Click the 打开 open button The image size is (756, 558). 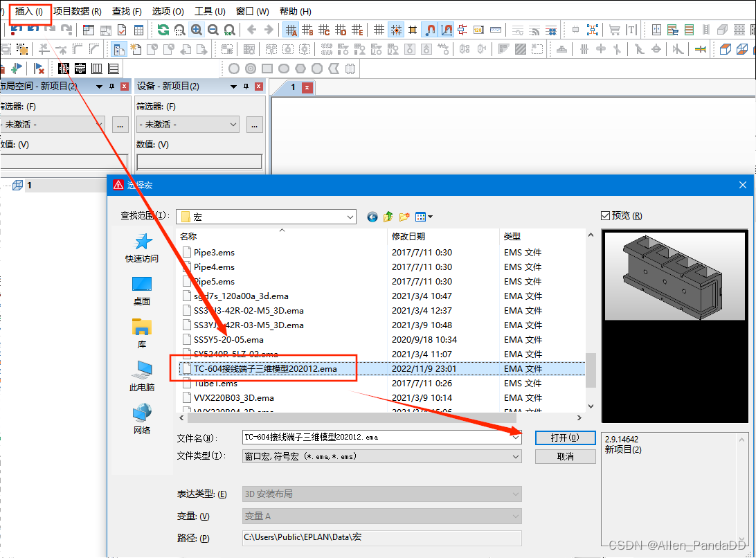564,437
